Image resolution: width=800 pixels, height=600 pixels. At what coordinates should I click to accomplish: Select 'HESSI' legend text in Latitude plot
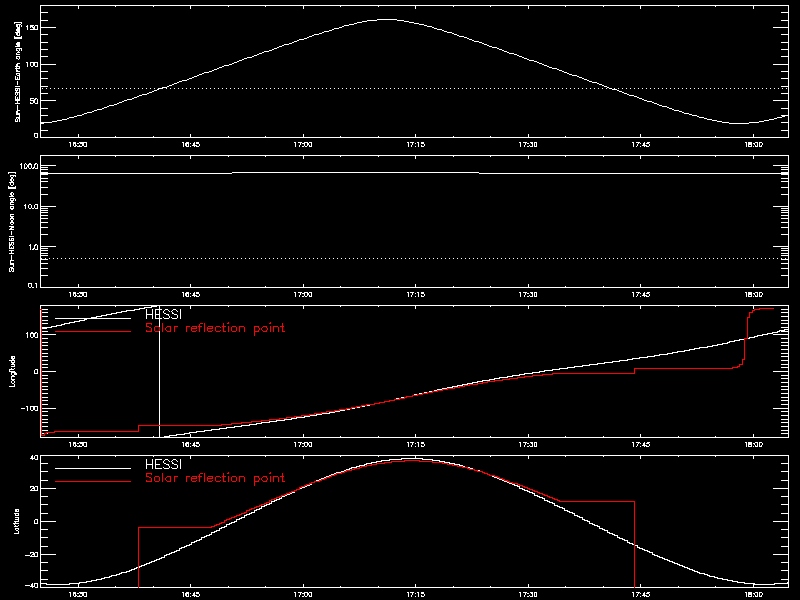point(163,464)
